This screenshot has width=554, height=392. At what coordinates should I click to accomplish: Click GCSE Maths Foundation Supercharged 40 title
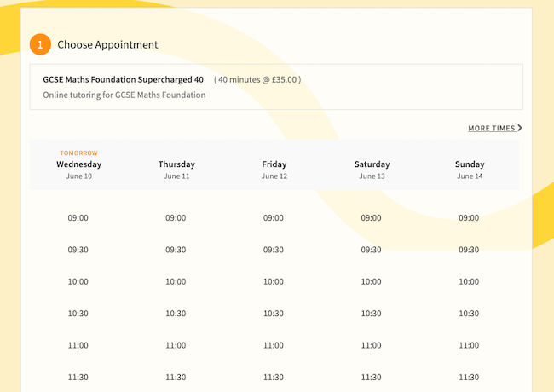coord(123,79)
